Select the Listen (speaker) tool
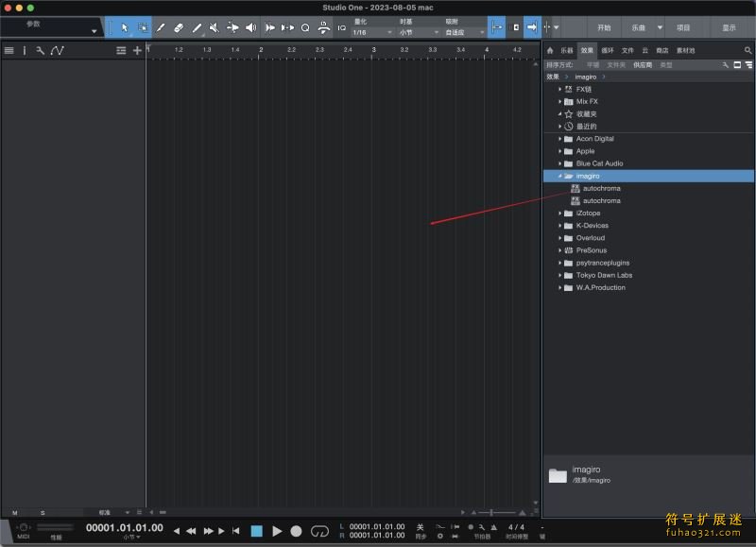Viewport: 756px width, 547px height. tap(250, 27)
